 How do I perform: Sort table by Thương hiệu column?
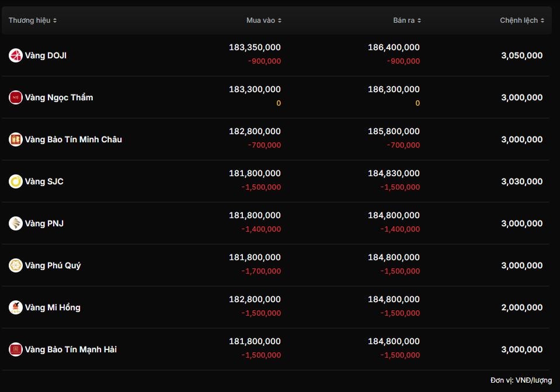33,20
